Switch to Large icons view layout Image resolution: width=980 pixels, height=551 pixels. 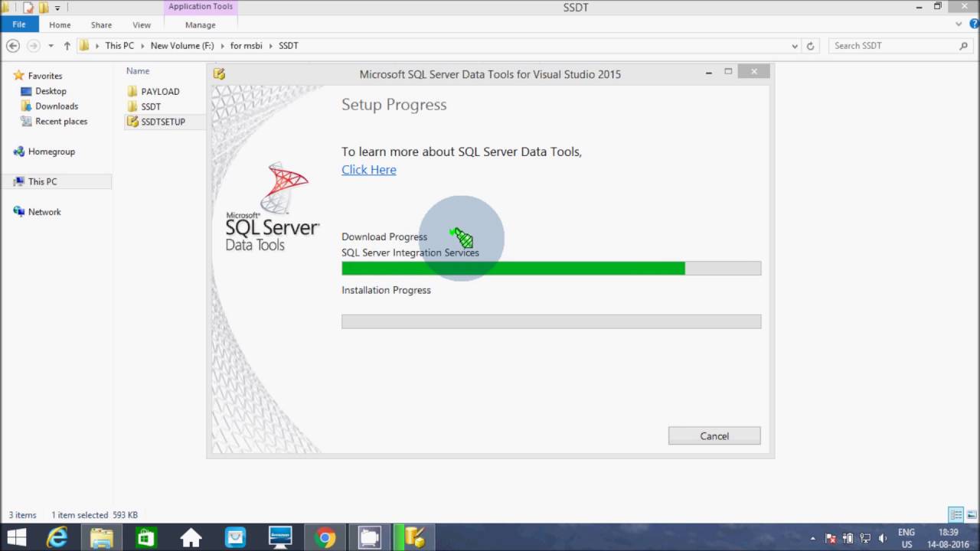[970, 515]
